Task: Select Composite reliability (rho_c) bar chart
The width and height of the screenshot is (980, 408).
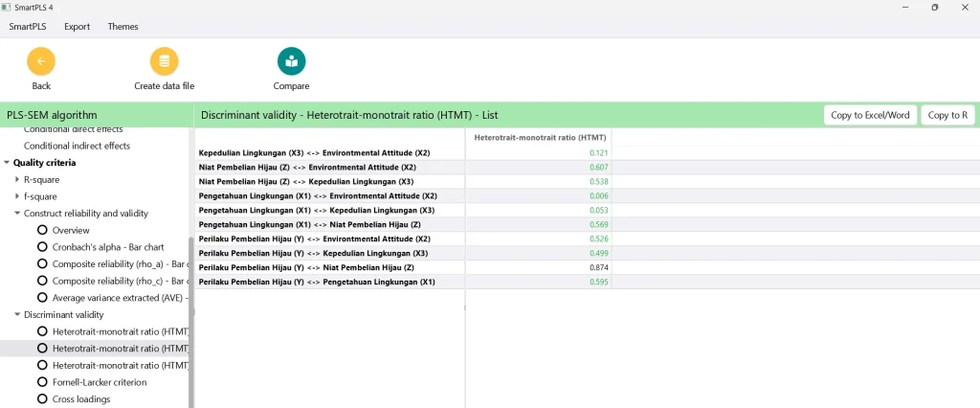Action: coord(42,281)
